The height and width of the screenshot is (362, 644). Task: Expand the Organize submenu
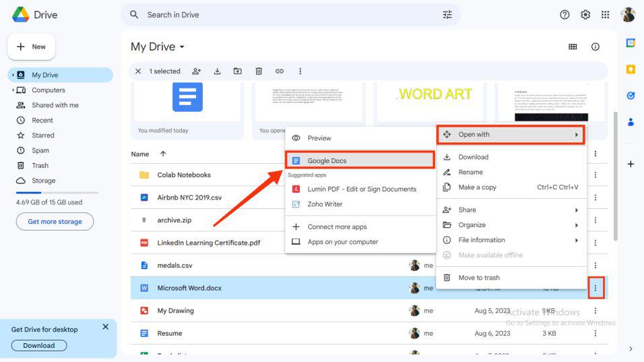click(x=511, y=225)
